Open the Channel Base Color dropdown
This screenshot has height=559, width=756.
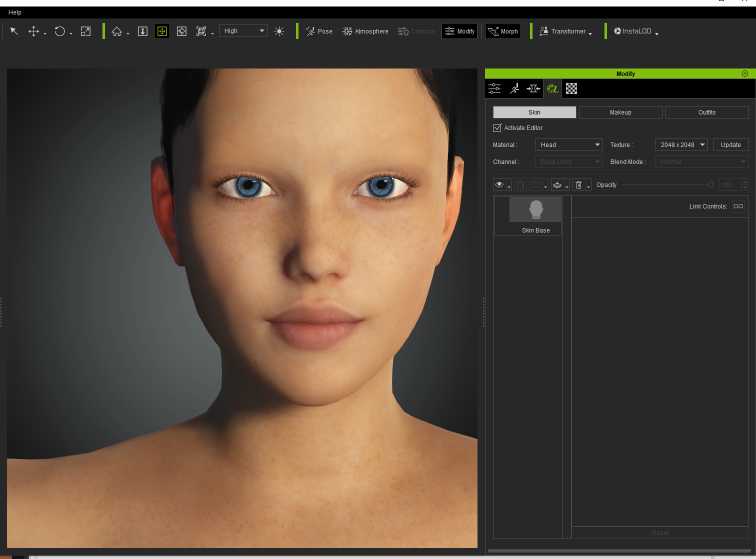(x=569, y=162)
